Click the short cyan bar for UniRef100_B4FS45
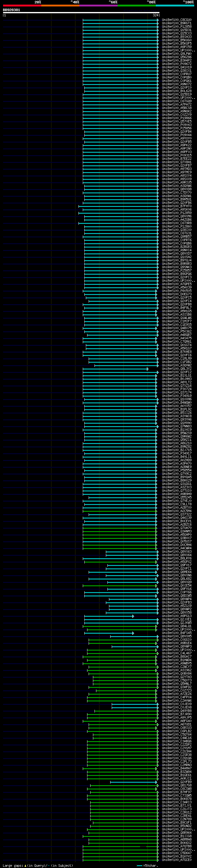The height and width of the screenshot is (868, 197). pos(109,633)
